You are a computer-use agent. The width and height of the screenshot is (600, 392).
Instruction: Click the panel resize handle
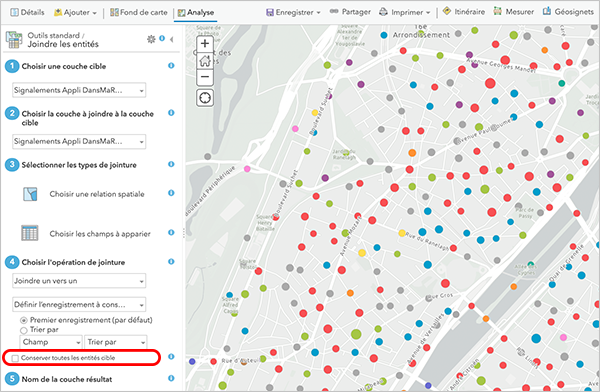click(x=184, y=234)
